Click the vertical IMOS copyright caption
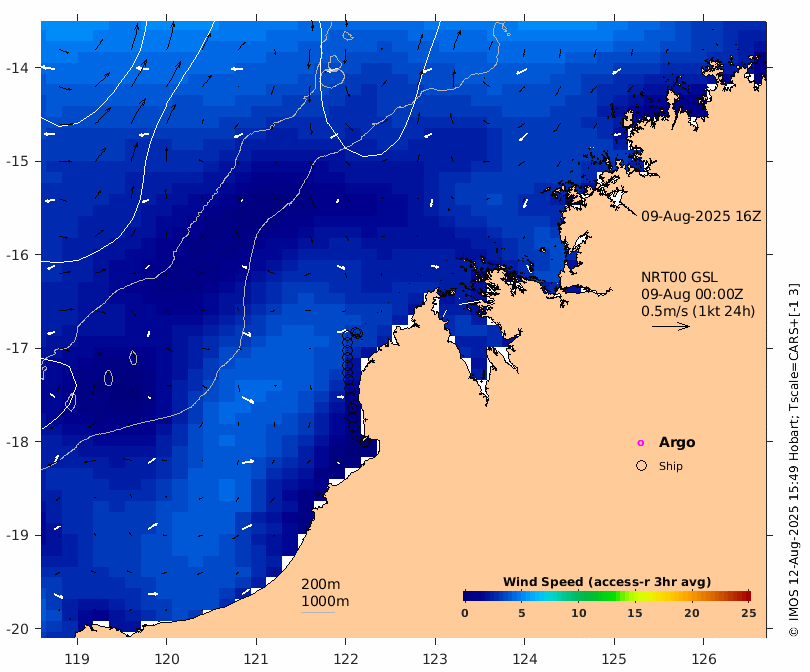Image resolution: width=810 pixels, height=672 pixels. 793,460
